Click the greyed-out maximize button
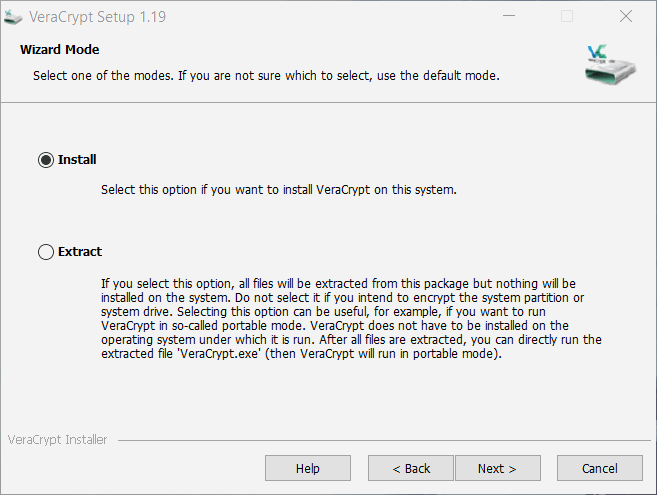657x495 pixels. 567,17
